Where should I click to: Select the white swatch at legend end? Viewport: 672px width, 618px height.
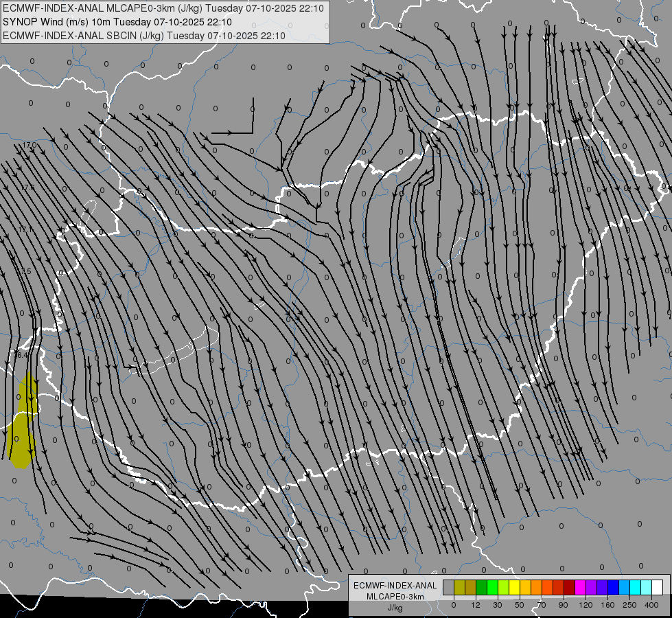pos(658,587)
